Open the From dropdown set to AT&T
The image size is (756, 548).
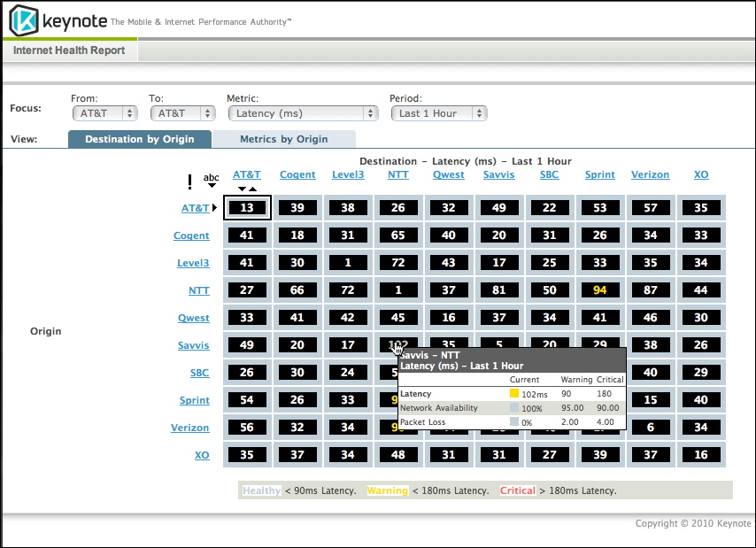pyautogui.click(x=105, y=113)
